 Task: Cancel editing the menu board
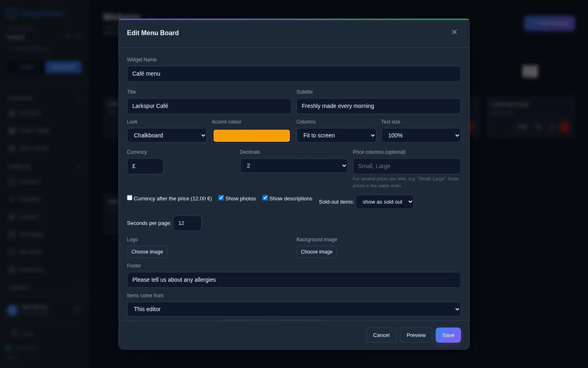(381, 335)
